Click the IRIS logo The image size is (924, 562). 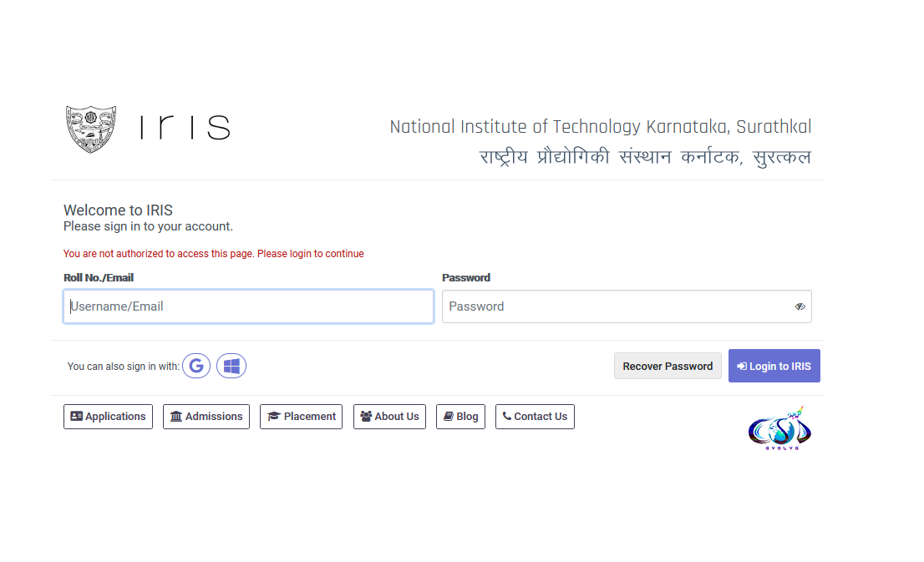click(184, 128)
